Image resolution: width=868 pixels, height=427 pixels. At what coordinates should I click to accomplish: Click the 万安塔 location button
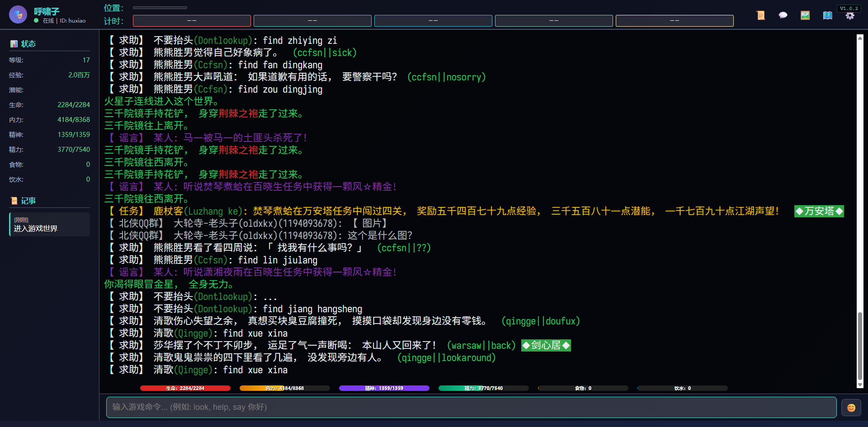[819, 211]
